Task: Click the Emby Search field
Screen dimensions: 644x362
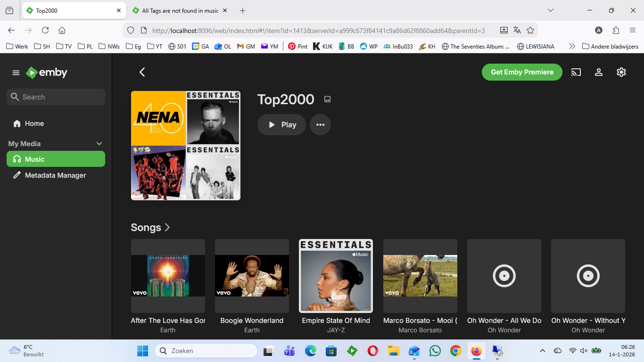Action: (x=56, y=97)
